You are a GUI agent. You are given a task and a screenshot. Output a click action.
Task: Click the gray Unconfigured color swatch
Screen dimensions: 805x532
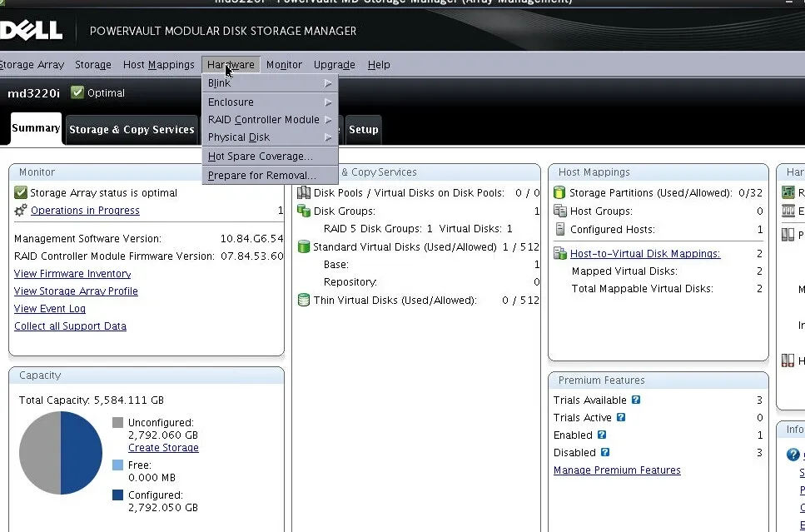[117, 422]
